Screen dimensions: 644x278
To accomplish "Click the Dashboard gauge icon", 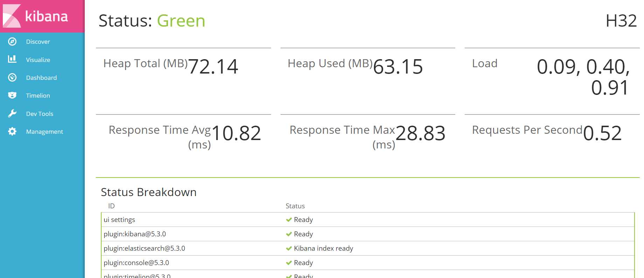I will (12, 77).
